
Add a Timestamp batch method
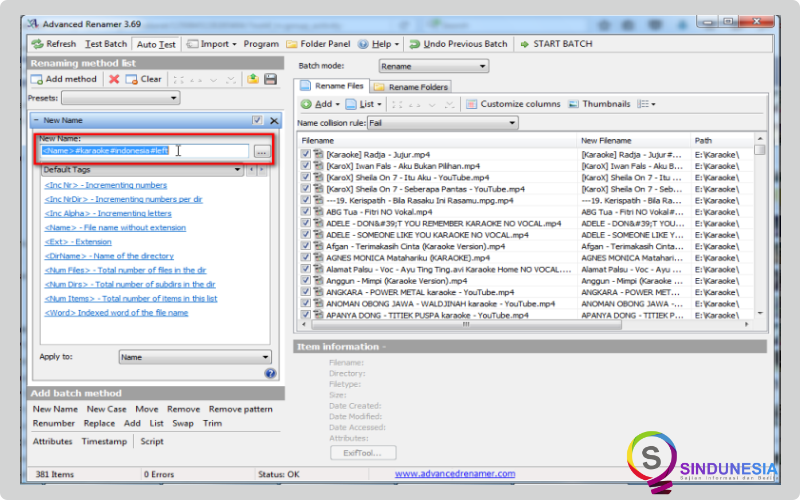[104, 442]
